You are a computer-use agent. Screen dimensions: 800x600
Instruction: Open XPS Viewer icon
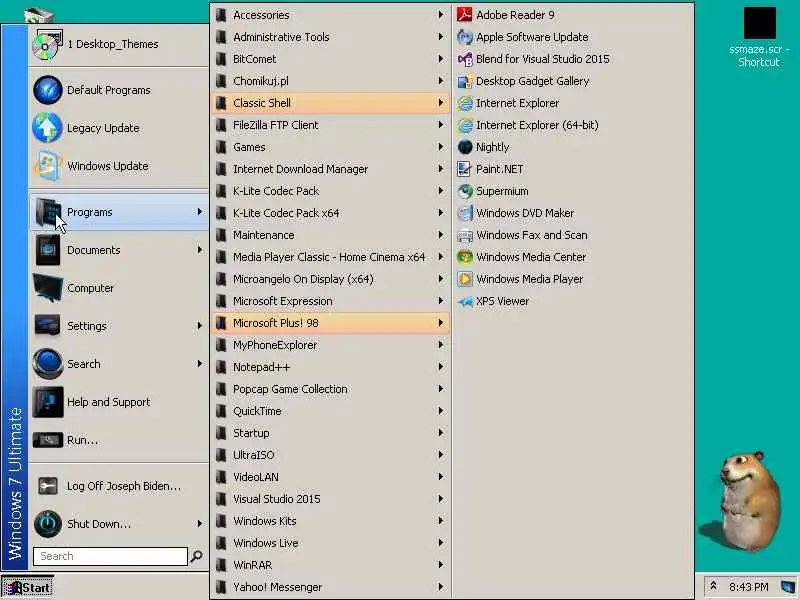point(464,301)
